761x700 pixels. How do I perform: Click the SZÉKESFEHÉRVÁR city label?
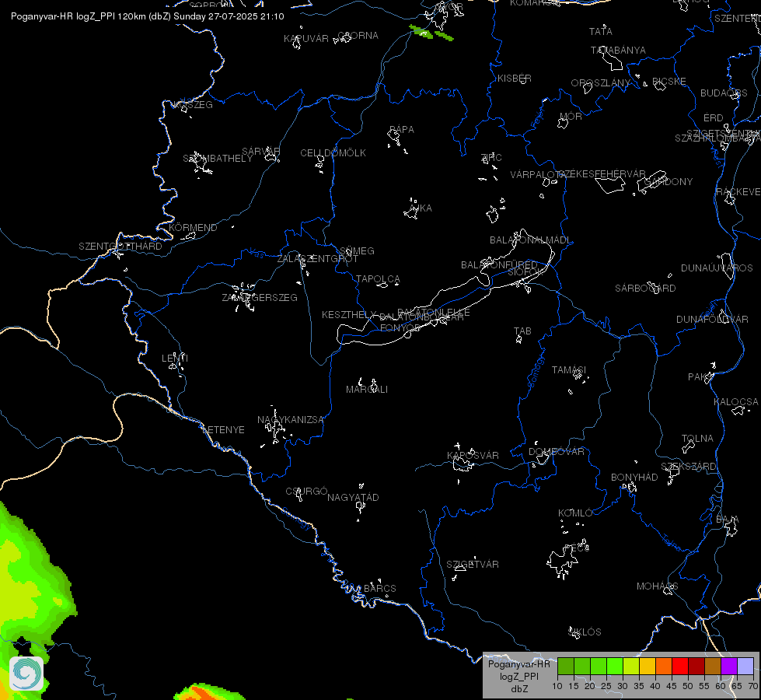(602, 174)
